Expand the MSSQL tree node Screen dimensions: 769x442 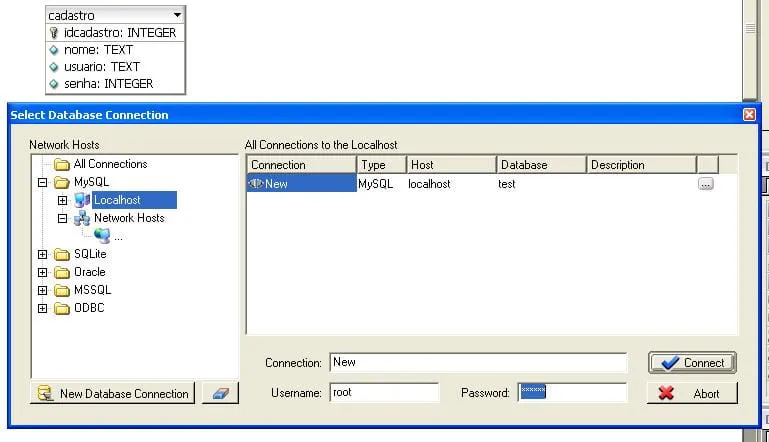(x=43, y=290)
